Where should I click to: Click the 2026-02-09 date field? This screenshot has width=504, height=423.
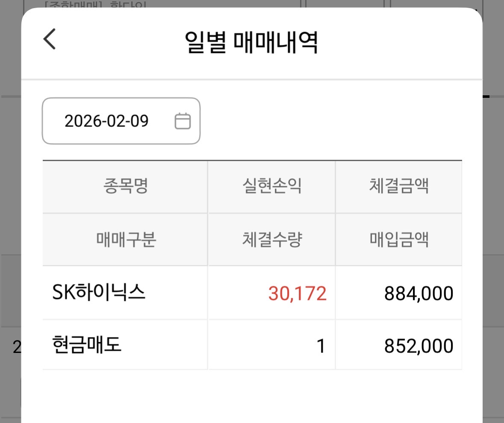coord(121,121)
